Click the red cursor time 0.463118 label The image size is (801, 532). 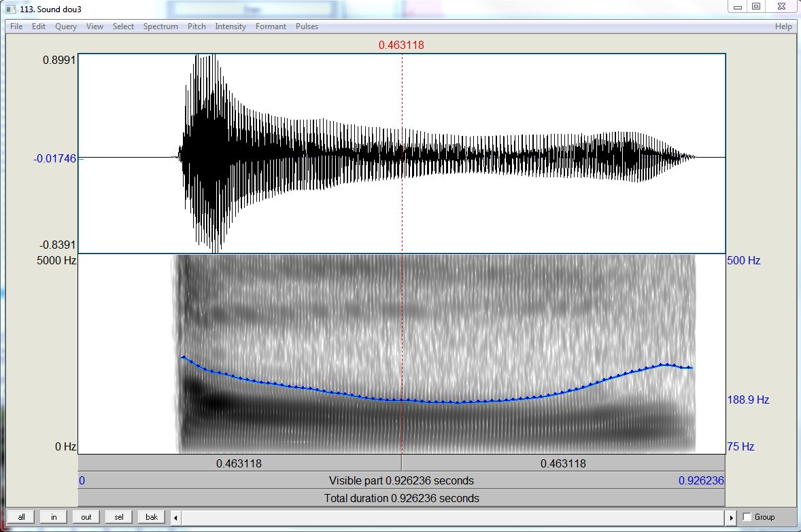pyautogui.click(x=401, y=45)
